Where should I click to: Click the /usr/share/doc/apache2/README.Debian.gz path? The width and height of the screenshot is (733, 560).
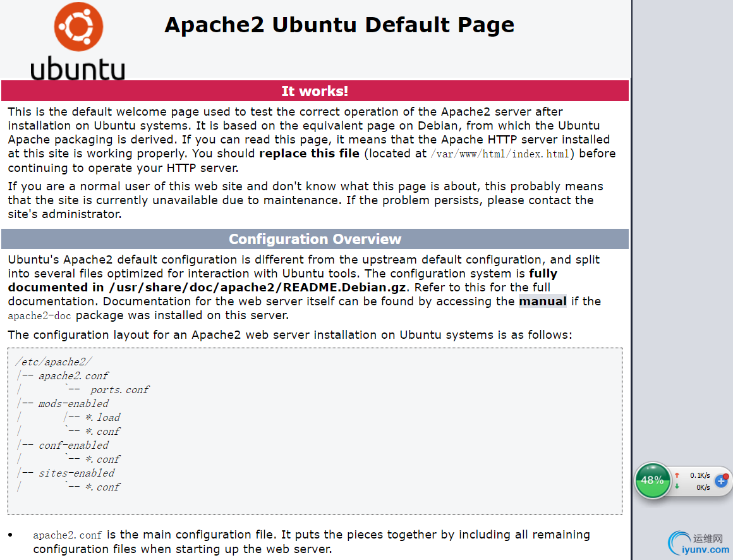point(257,288)
